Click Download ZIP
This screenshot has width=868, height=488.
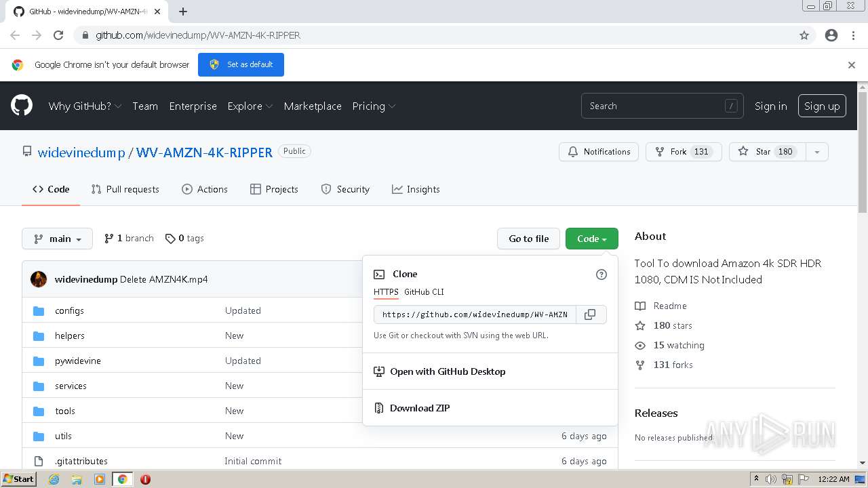420,408
